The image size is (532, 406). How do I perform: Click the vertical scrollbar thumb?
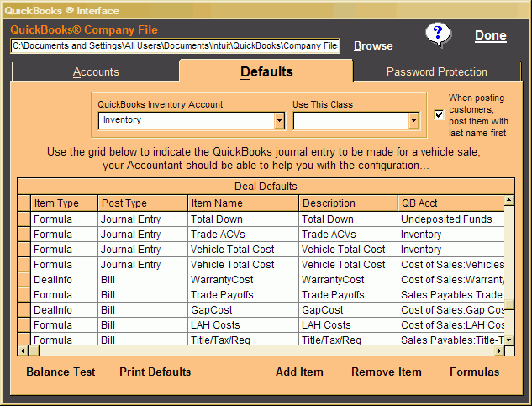coord(509,304)
